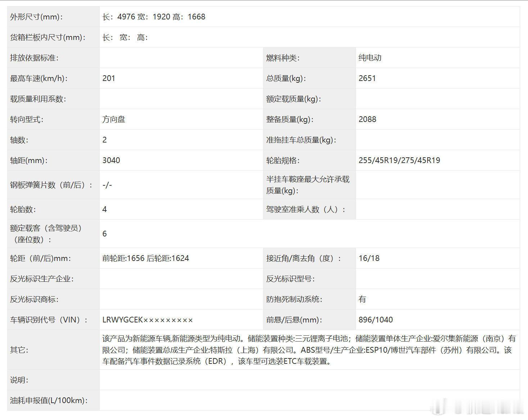528x420 pixels.
Task: Select the 轴数 label
Action: [19, 140]
